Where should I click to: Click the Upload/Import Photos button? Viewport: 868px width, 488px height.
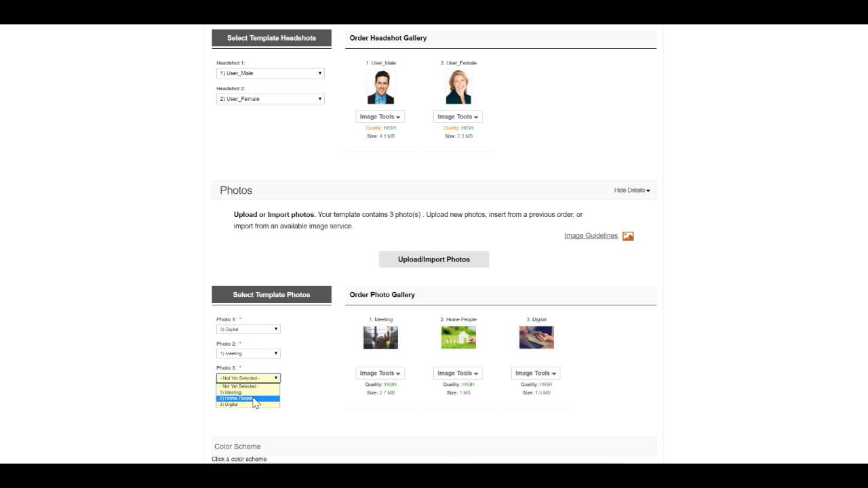(x=434, y=259)
